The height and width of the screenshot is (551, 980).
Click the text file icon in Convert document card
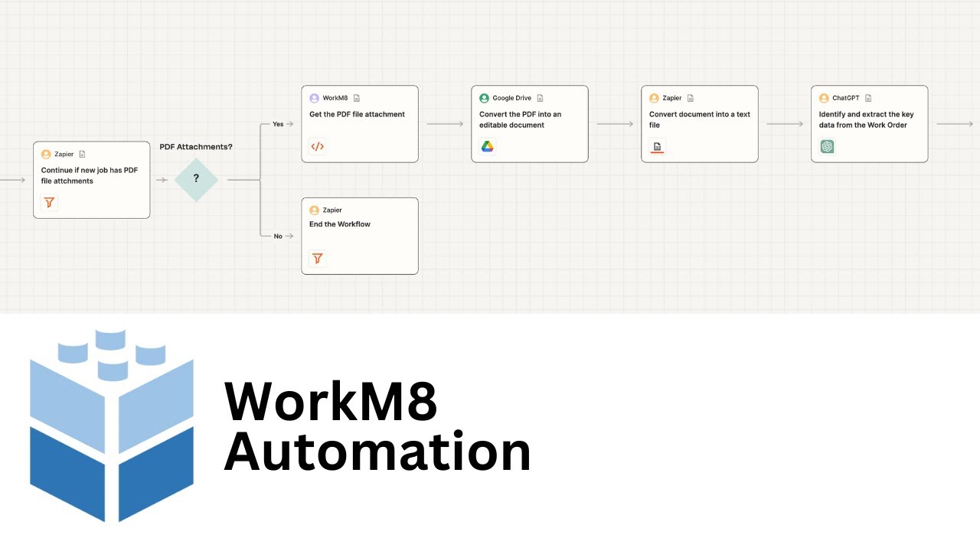657,146
